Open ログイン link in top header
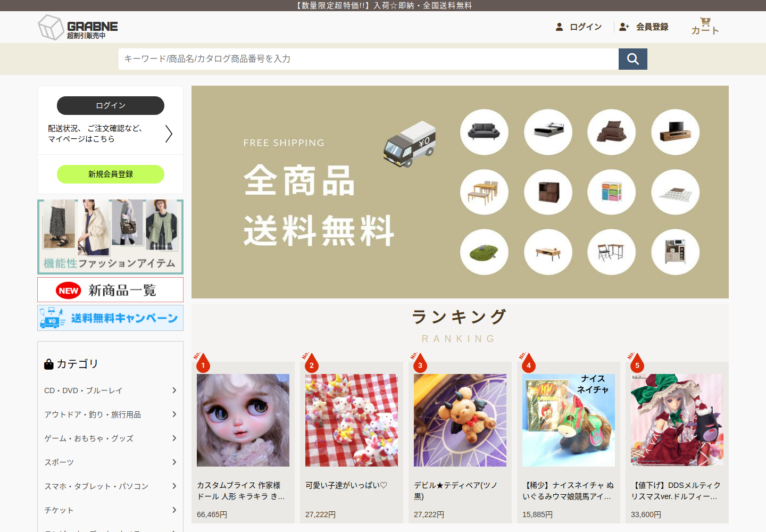 (579, 27)
